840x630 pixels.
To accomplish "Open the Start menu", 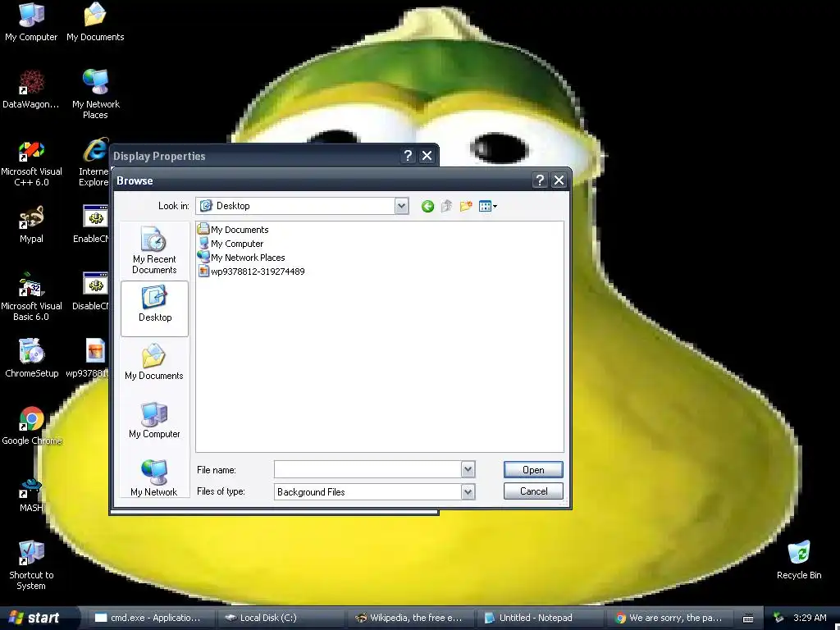I will click(35, 618).
